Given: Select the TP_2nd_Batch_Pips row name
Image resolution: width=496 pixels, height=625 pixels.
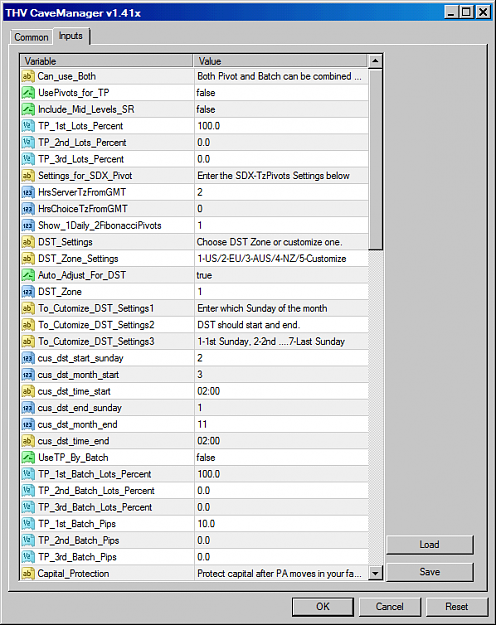Looking at the screenshot, I should [79, 541].
